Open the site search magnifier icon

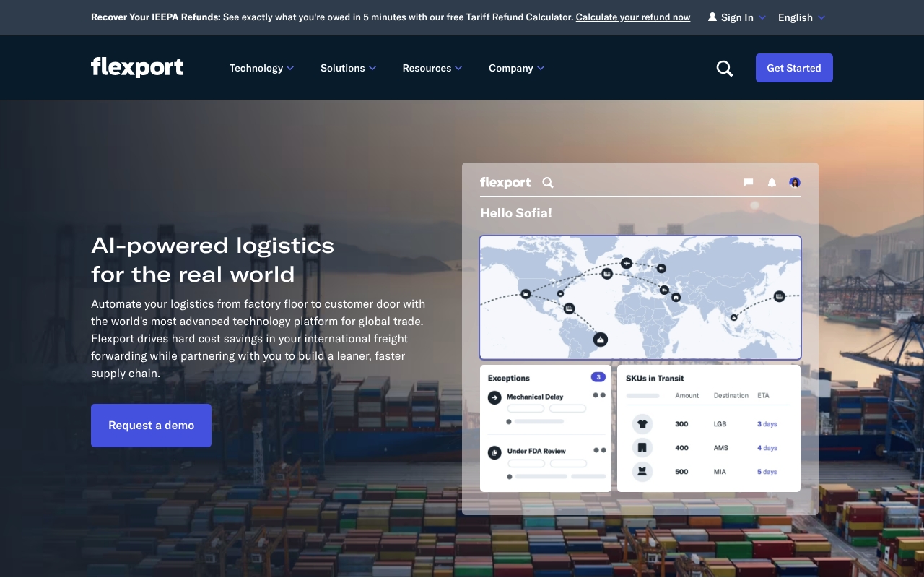(724, 69)
